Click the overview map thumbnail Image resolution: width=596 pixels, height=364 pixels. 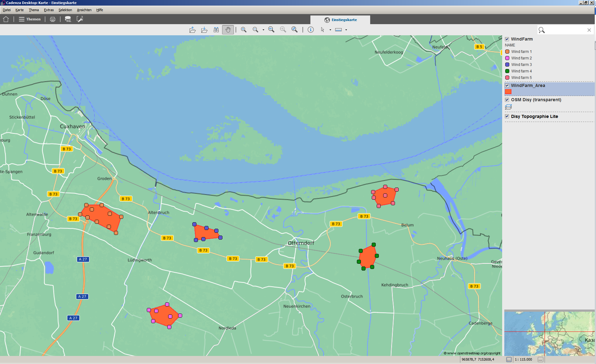pyautogui.click(x=549, y=334)
